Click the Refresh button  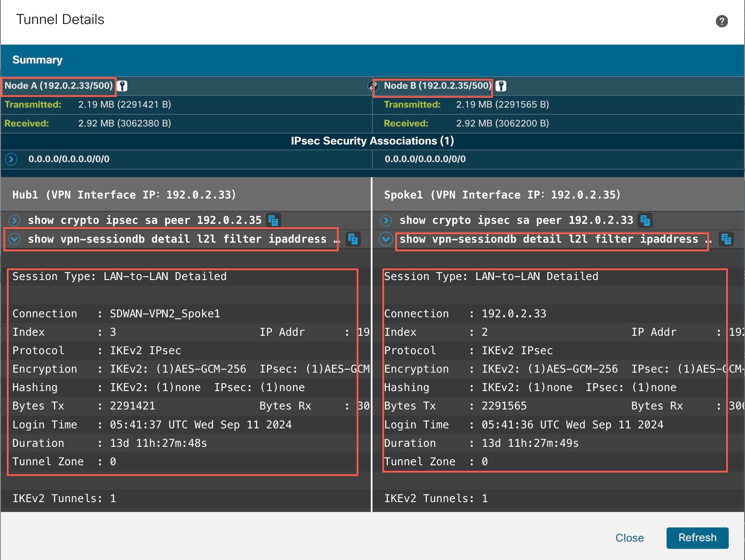[x=697, y=538]
